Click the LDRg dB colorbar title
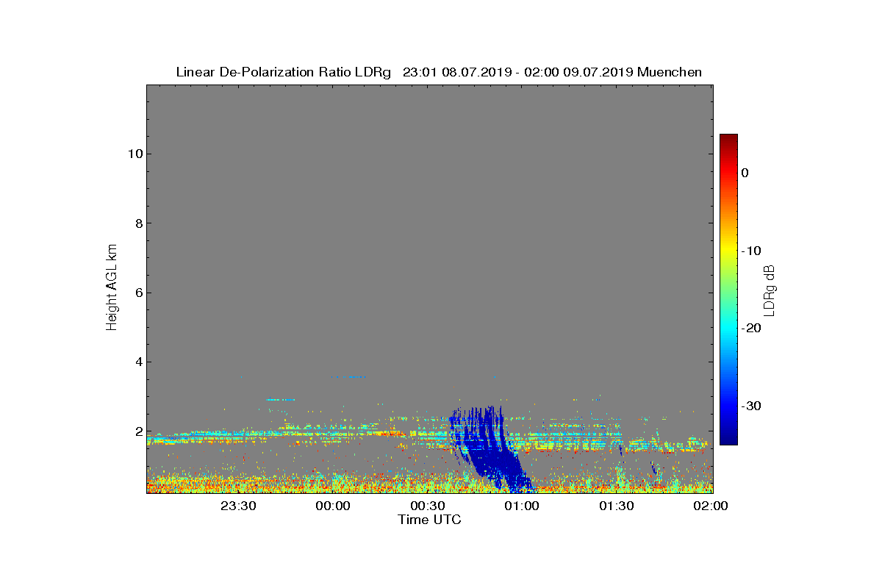The width and height of the screenshot is (882, 588). 770,290
